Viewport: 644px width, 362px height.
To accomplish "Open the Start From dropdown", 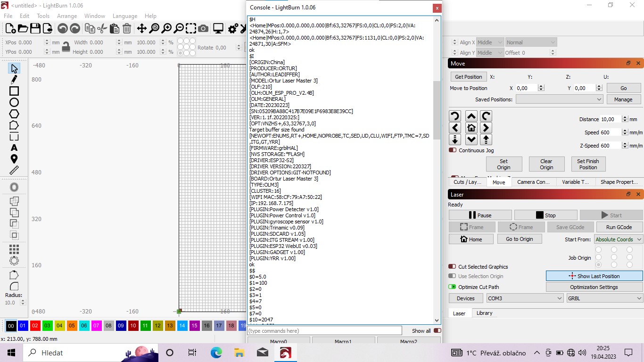I will [x=618, y=239].
